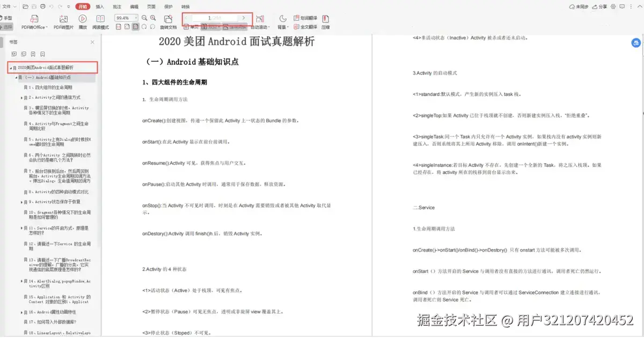Open bookmark 8、Activity的四种启动模式对比

point(60,192)
